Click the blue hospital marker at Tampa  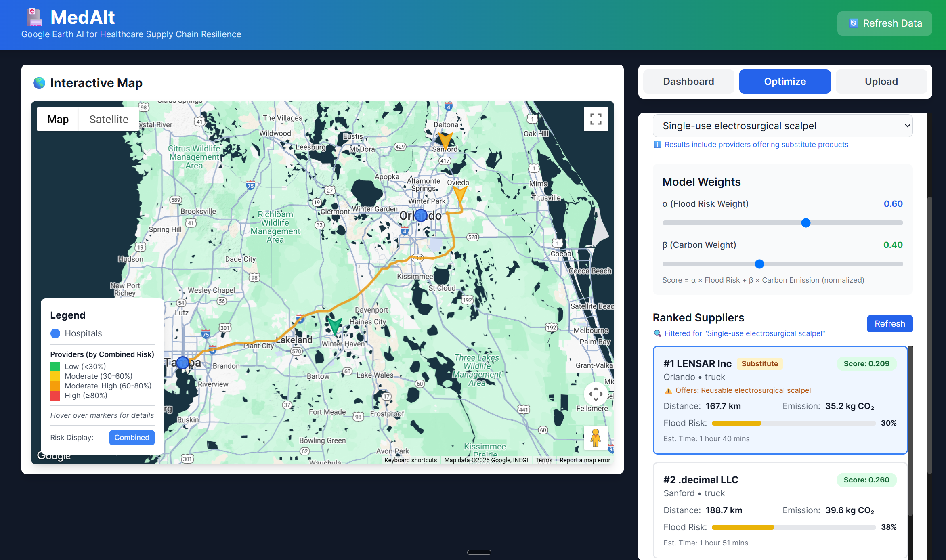(x=183, y=363)
